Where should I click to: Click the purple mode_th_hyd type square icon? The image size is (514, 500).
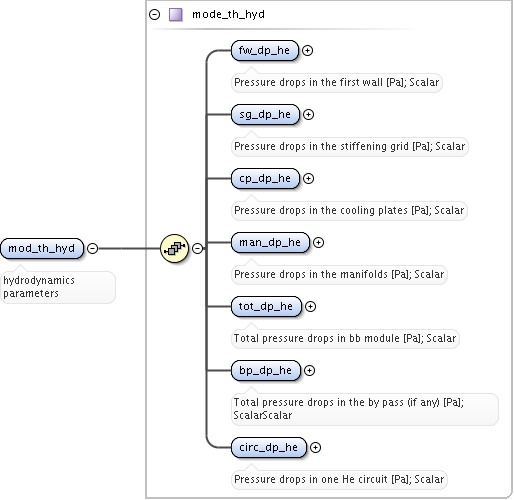pos(175,15)
